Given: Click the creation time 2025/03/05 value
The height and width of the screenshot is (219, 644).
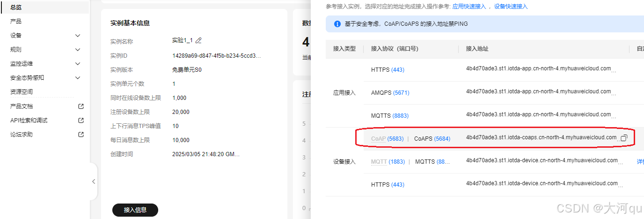Looking at the screenshot, I should tap(206, 154).
